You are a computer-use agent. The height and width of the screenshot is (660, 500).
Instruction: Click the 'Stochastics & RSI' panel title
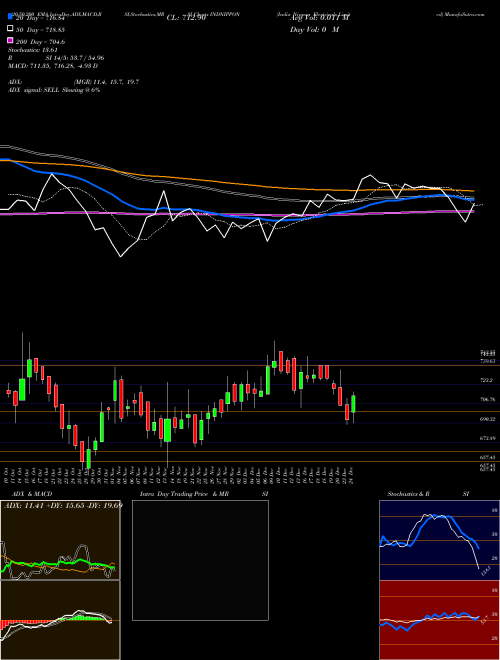(428, 494)
